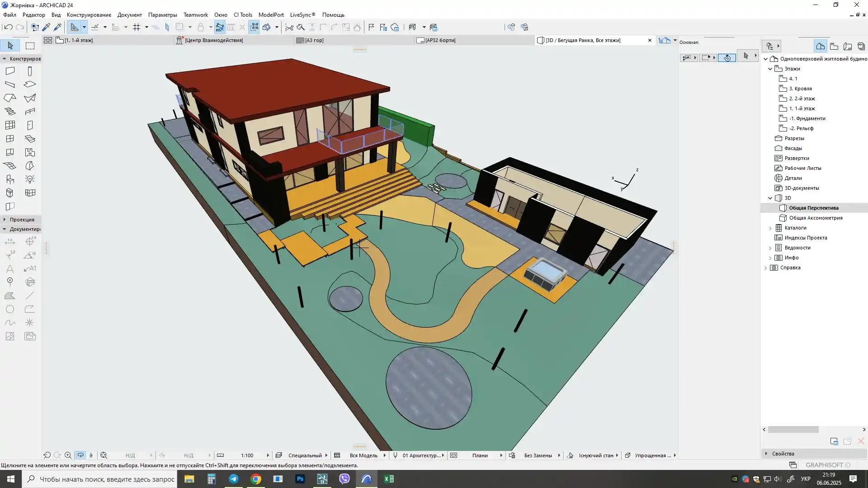Select the Column tool
This screenshot has width=868, height=488.
click(30, 71)
